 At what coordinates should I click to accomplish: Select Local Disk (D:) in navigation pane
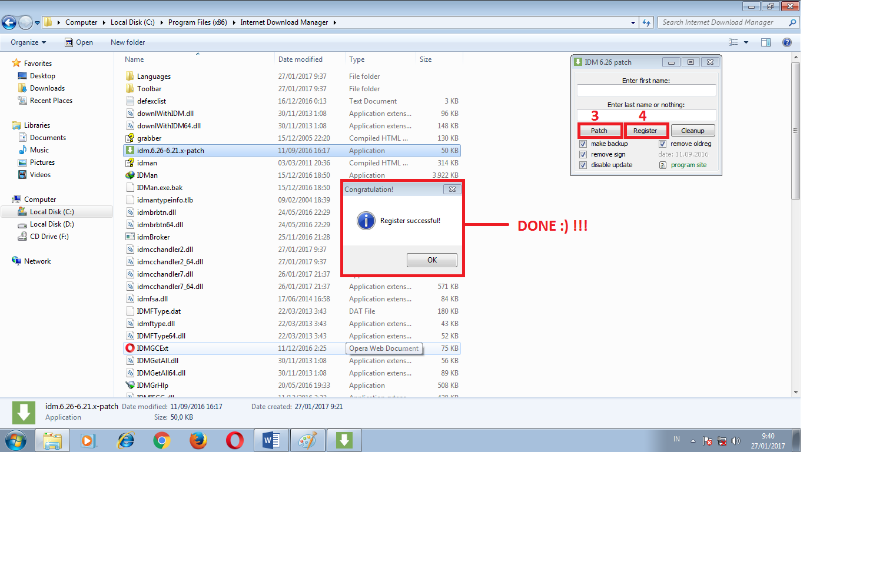(x=52, y=224)
